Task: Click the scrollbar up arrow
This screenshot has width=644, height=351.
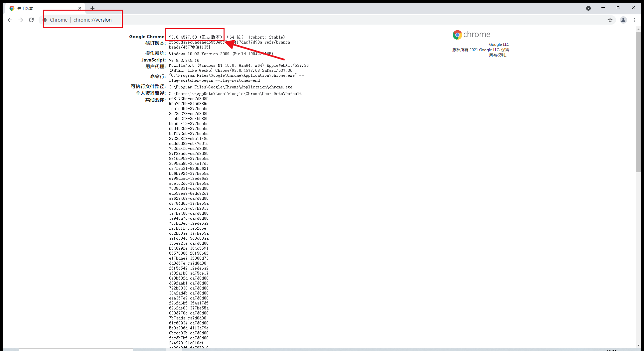Action: click(x=638, y=29)
